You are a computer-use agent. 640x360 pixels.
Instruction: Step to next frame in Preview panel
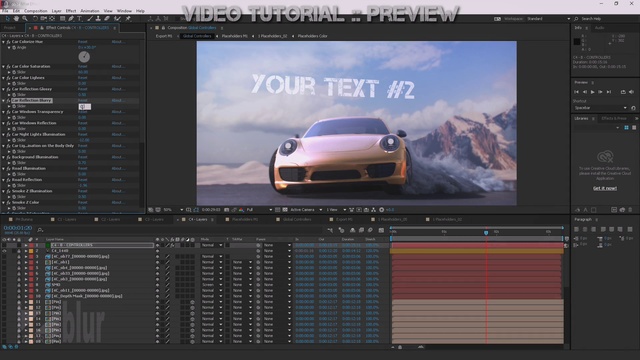[600, 92]
